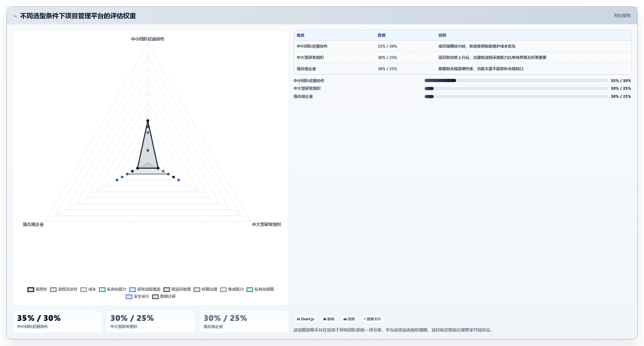Screen dimensions: 644x346
Task: Click the description starting 部署和合规是硬约束
Action: [x=481, y=69]
